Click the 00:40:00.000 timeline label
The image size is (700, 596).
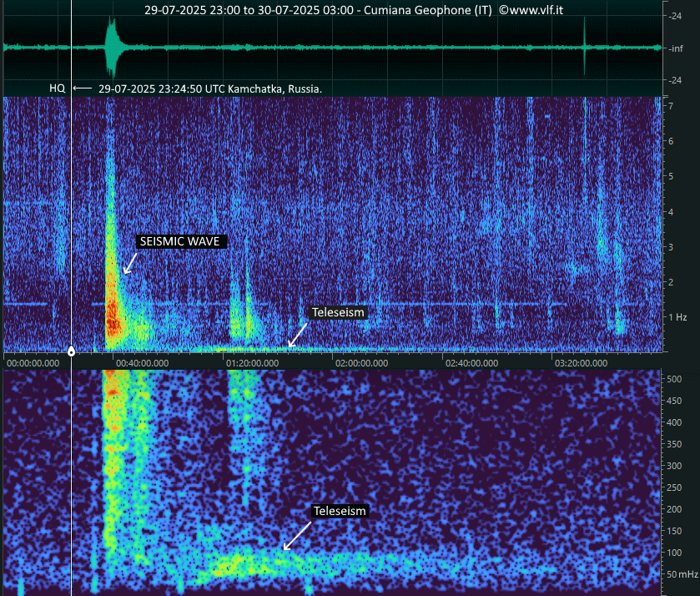click(x=142, y=363)
